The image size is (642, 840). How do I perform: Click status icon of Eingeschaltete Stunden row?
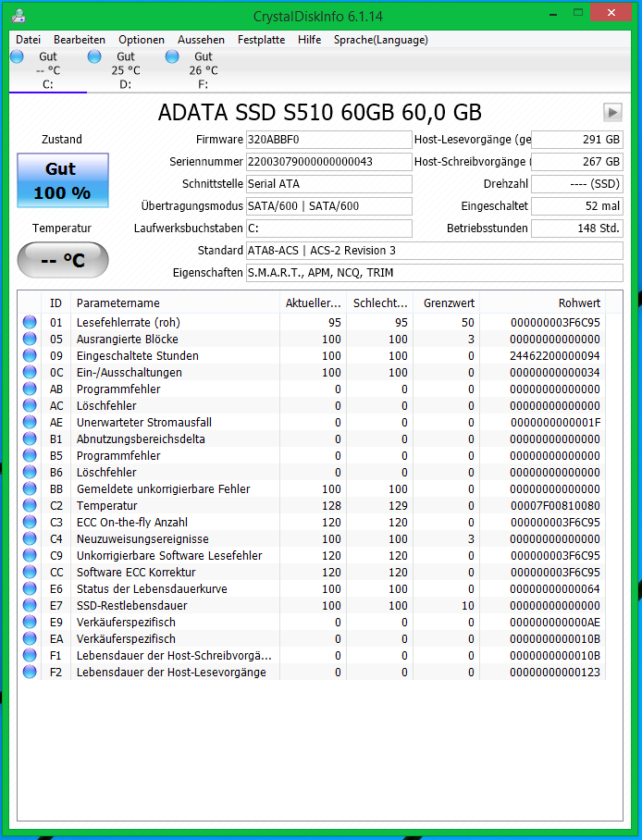30,355
